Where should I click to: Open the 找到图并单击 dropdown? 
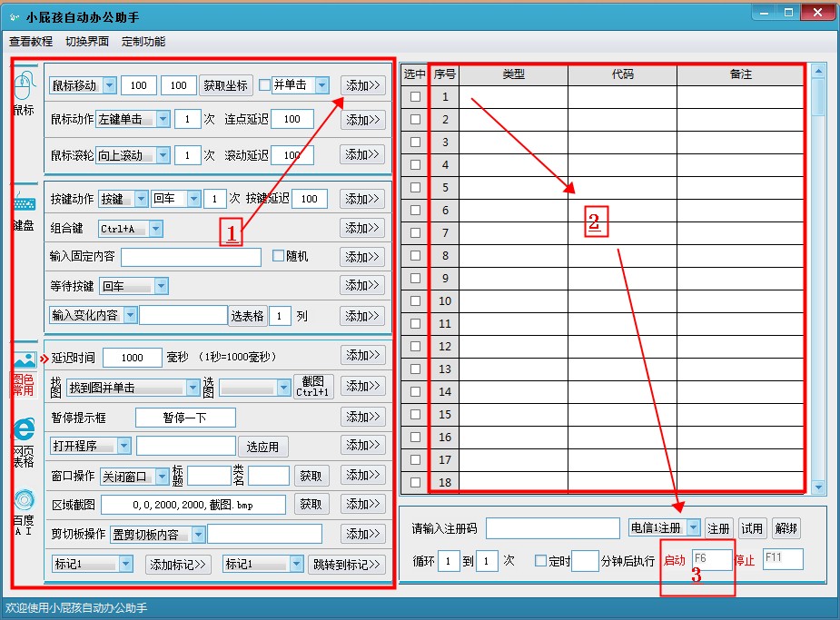[x=193, y=388]
